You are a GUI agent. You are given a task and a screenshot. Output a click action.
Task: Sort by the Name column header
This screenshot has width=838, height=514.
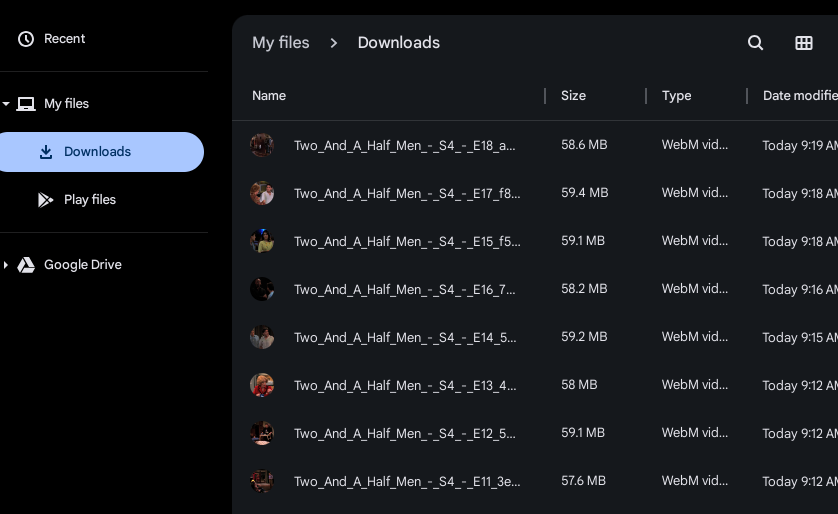[269, 96]
